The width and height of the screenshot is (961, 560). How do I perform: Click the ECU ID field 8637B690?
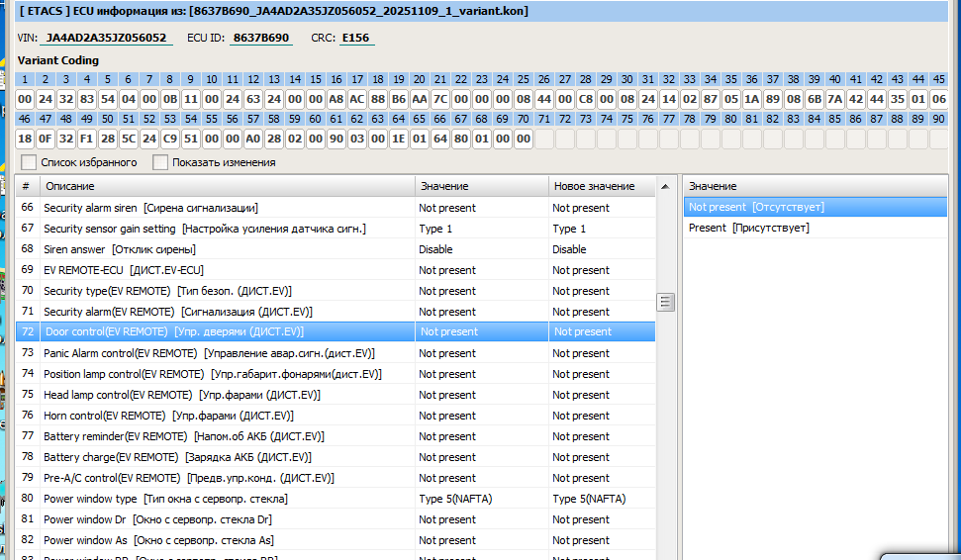261,39
